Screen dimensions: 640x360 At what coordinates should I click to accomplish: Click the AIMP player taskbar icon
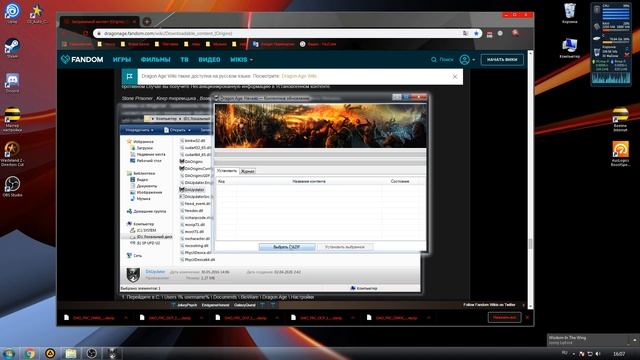pyautogui.click(x=50, y=353)
